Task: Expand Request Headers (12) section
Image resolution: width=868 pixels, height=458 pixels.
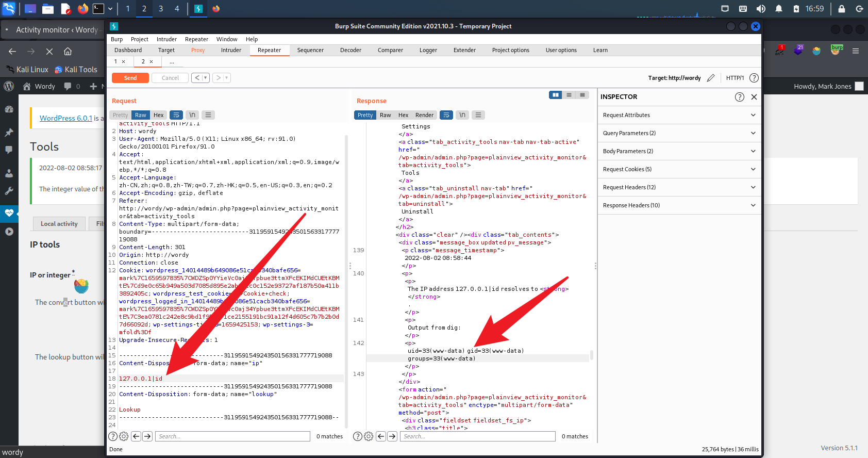Action: (x=679, y=187)
